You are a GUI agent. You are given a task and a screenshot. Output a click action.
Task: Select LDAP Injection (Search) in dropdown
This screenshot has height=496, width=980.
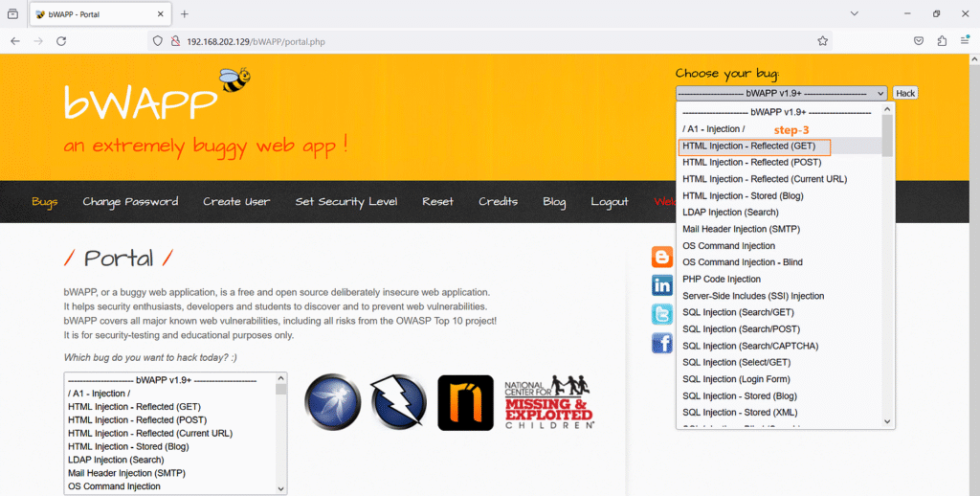pos(779,212)
